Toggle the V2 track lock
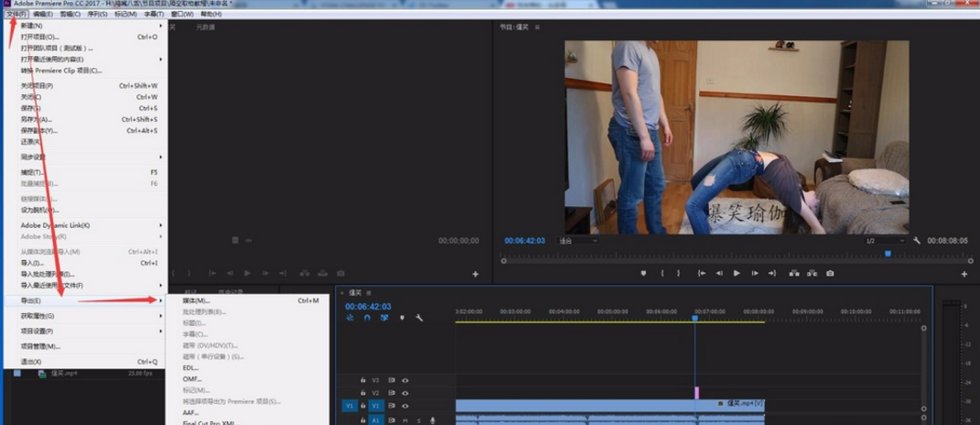 pyautogui.click(x=363, y=393)
